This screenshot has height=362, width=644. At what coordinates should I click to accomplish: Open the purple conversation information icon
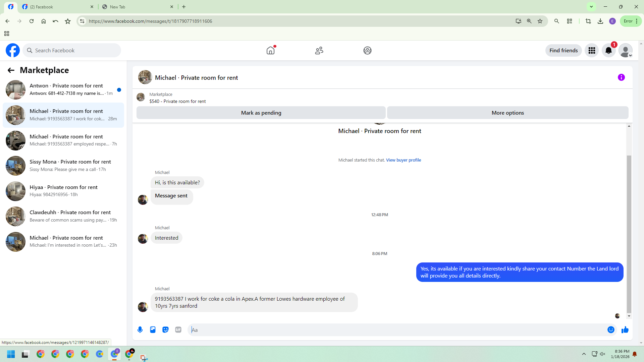pyautogui.click(x=621, y=77)
